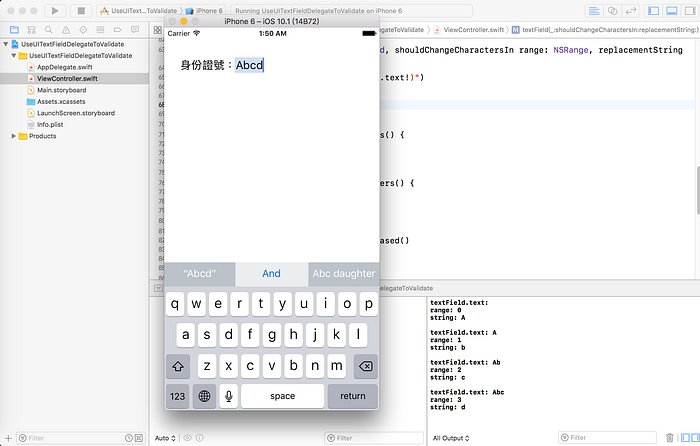Click the Run (play) button in Xcode toolbar

coord(55,11)
